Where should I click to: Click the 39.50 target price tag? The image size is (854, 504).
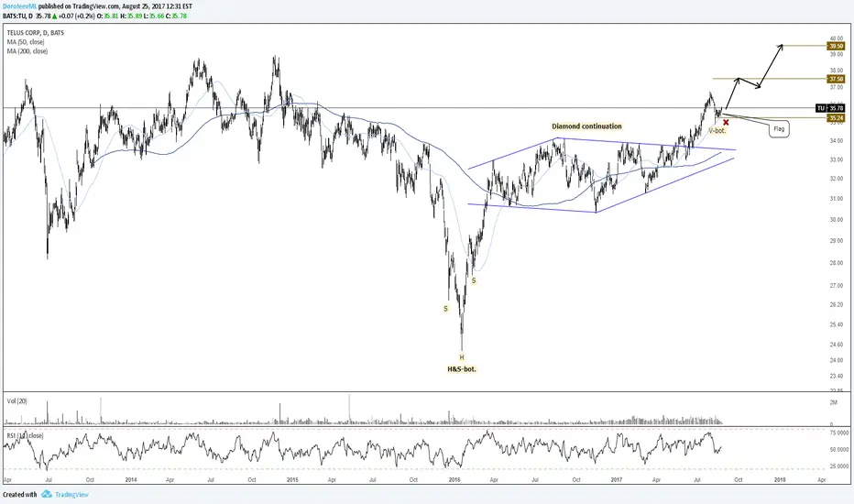coord(836,47)
